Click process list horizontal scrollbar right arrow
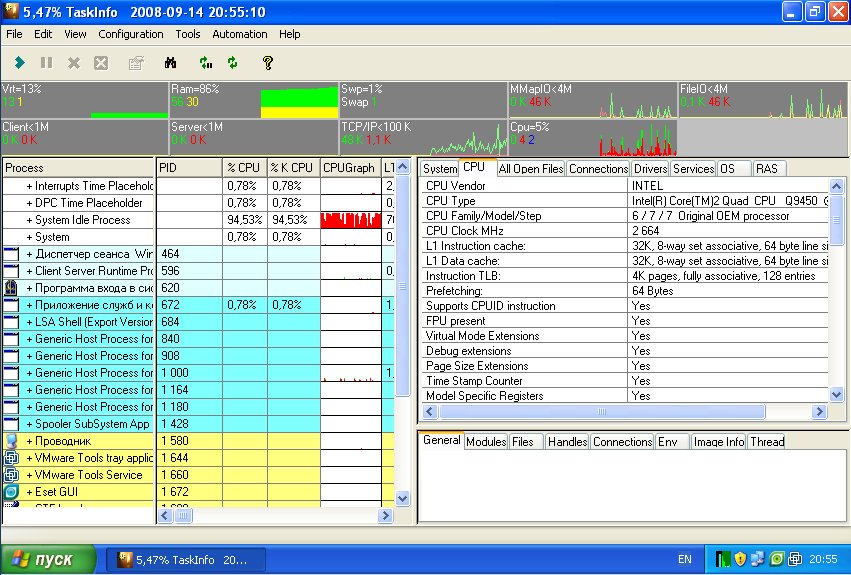Viewport: 851px width, 575px height. (385, 515)
